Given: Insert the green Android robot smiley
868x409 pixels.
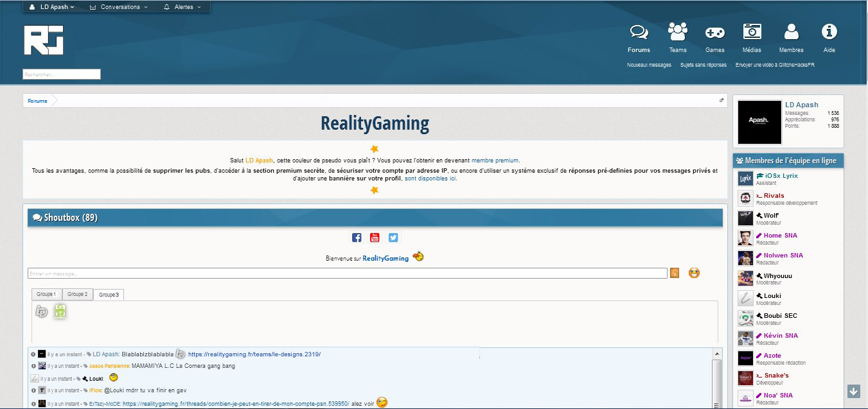Looking at the screenshot, I should (60, 311).
